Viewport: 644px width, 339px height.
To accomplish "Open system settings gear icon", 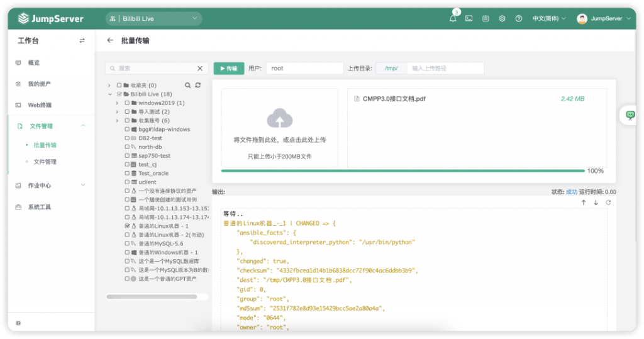I will 502,18.
